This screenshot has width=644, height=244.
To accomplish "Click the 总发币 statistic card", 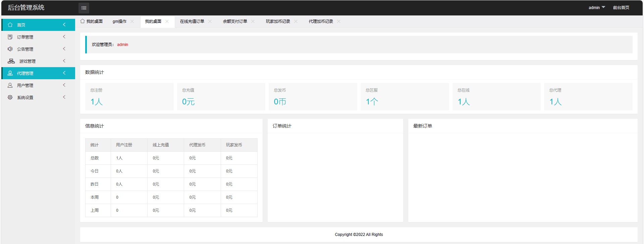I will point(313,97).
